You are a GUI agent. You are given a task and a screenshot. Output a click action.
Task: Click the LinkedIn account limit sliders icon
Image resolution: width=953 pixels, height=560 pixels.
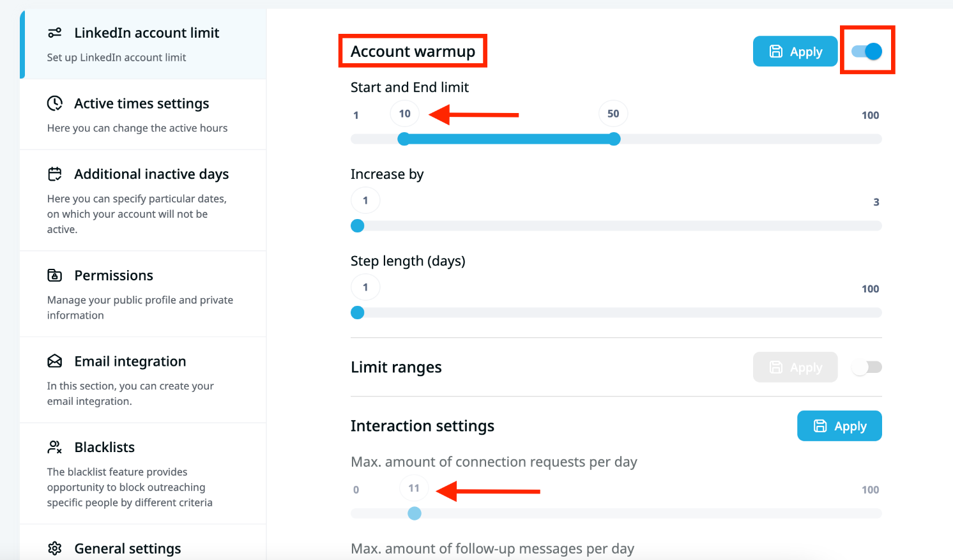click(55, 33)
